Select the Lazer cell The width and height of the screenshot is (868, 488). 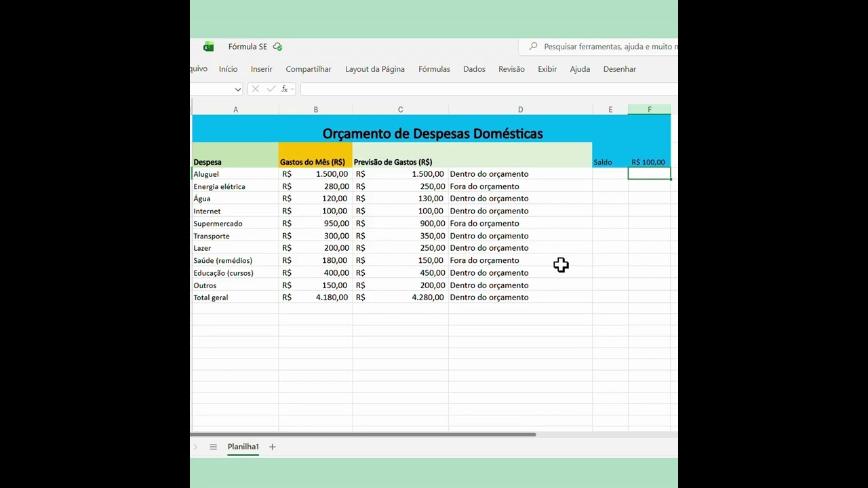(x=235, y=248)
